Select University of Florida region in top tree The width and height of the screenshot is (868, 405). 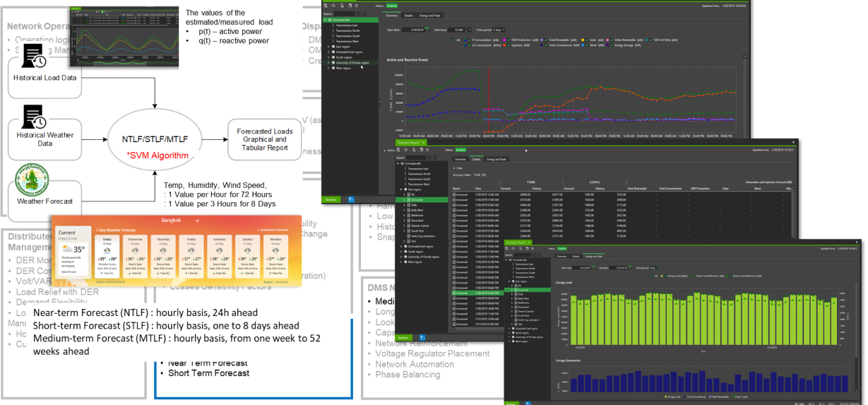click(352, 62)
